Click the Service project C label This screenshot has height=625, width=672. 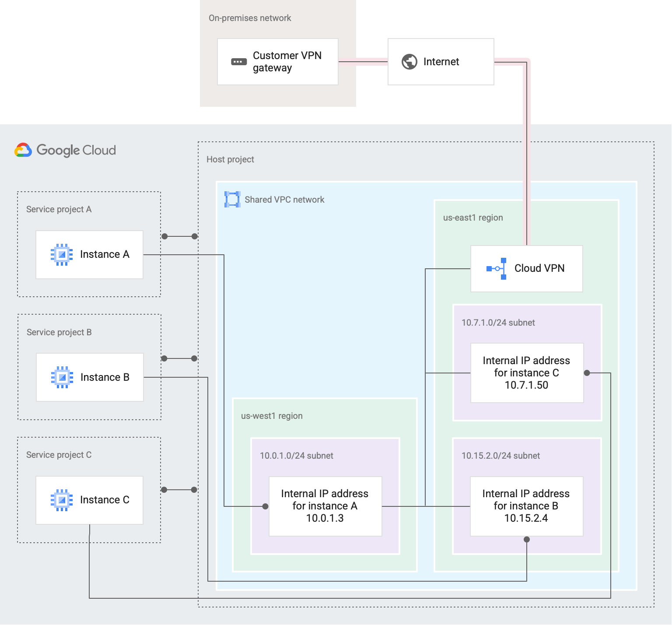(x=59, y=455)
